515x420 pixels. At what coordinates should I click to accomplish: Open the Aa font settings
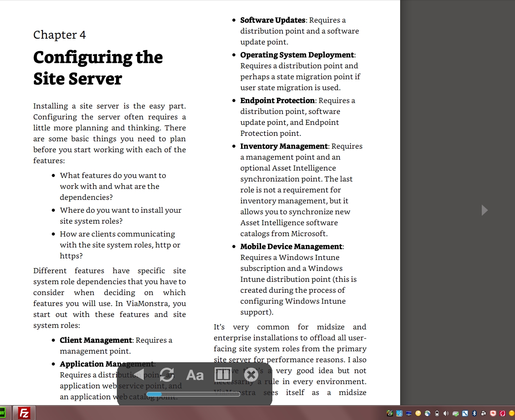point(195,375)
